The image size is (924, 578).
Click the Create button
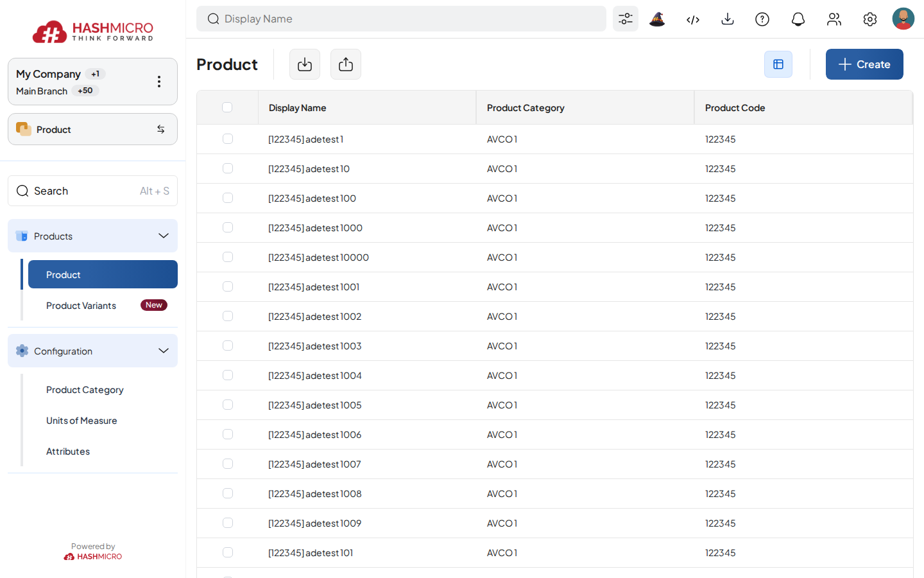[x=864, y=64]
